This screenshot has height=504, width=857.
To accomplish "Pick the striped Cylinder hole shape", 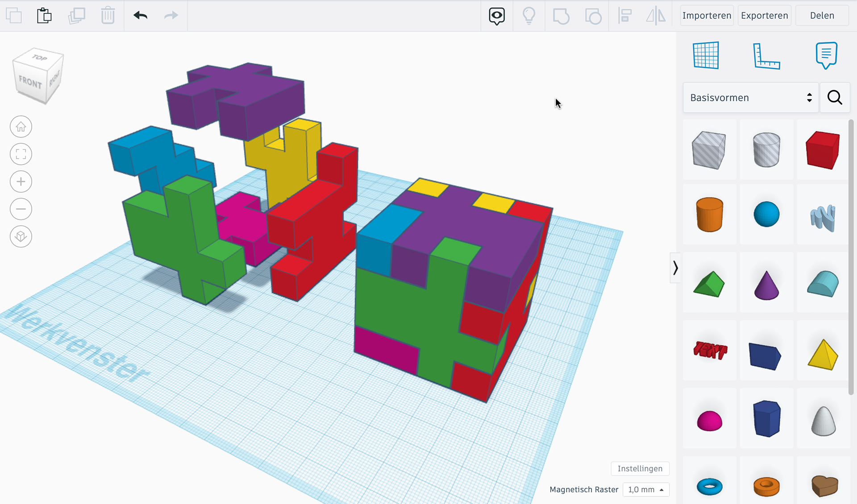I will [x=766, y=150].
